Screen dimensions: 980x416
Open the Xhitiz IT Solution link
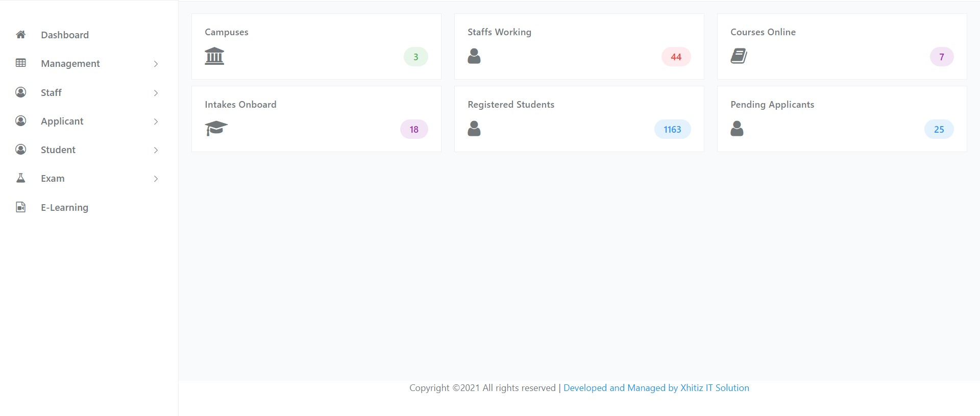(656, 388)
